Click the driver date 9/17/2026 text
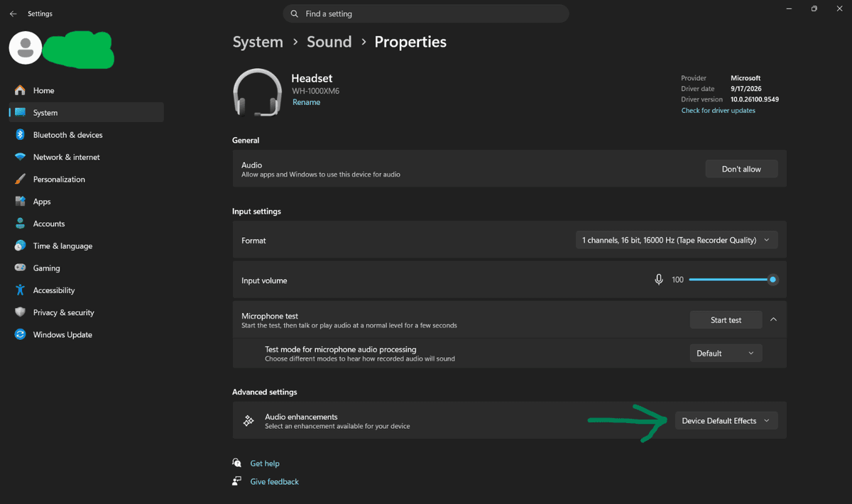This screenshot has width=852, height=504. (x=747, y=89)
